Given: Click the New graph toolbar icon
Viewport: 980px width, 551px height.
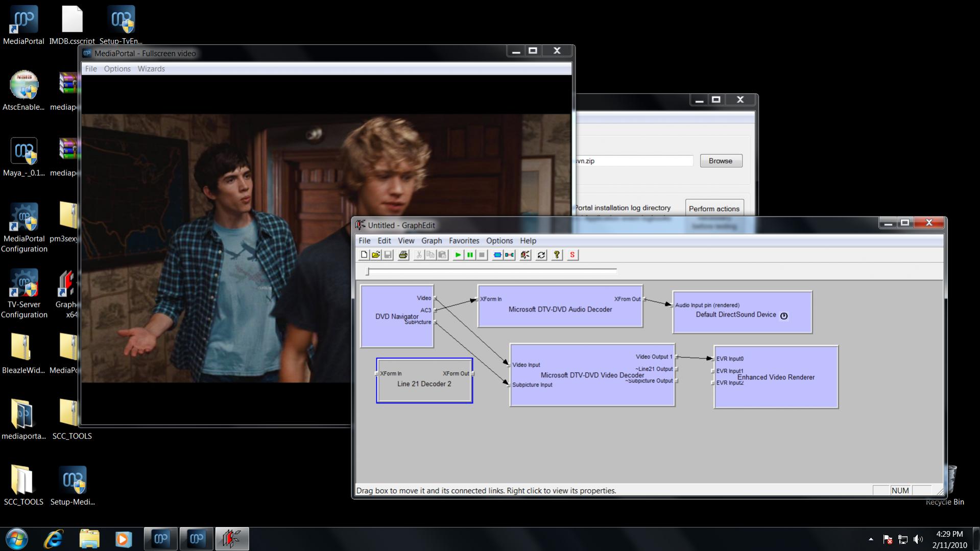Looking at the screenshot, I should pos(364,255).
